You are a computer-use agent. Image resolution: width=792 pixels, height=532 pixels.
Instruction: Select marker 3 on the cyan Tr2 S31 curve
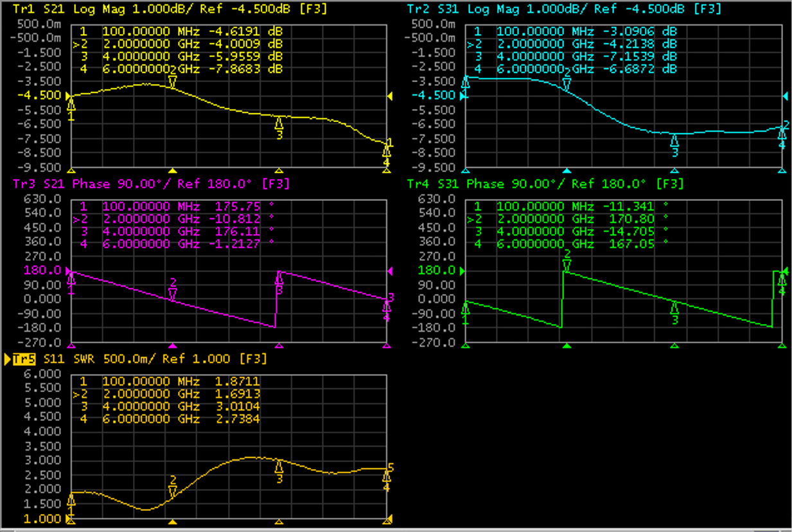tap(674, 145)
